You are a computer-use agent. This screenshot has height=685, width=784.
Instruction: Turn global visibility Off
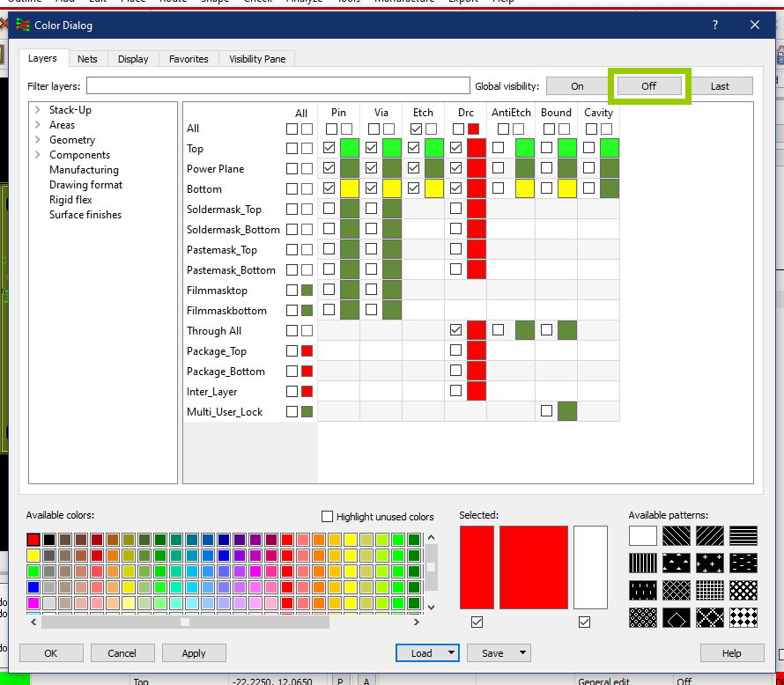pyautogui.click(x=648, y=86)
